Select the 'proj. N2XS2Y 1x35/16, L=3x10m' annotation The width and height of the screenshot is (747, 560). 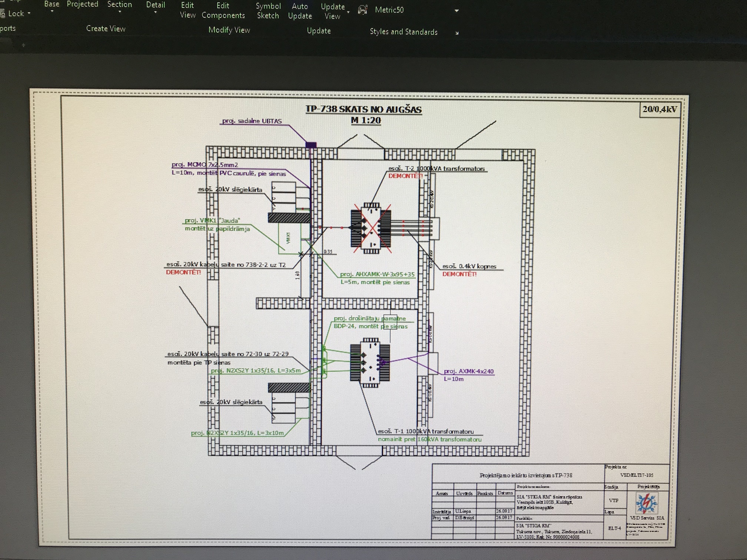click(x=237, y=433)
